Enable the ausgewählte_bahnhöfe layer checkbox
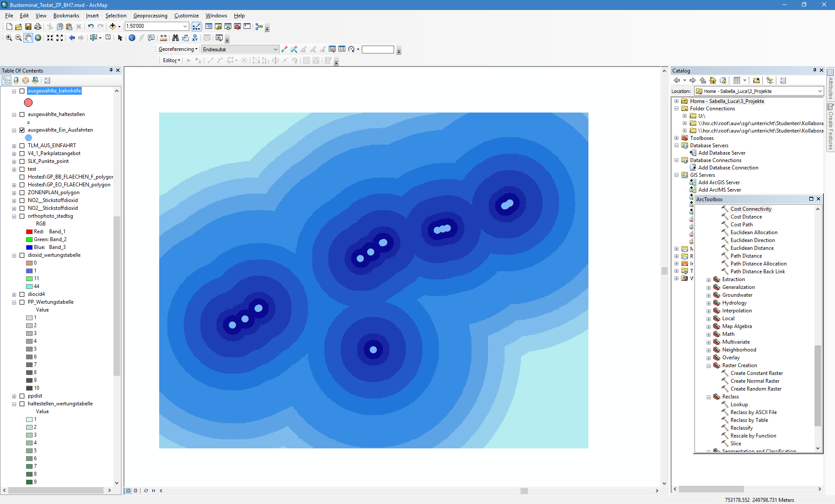835x504 pixels. [22, 91]
